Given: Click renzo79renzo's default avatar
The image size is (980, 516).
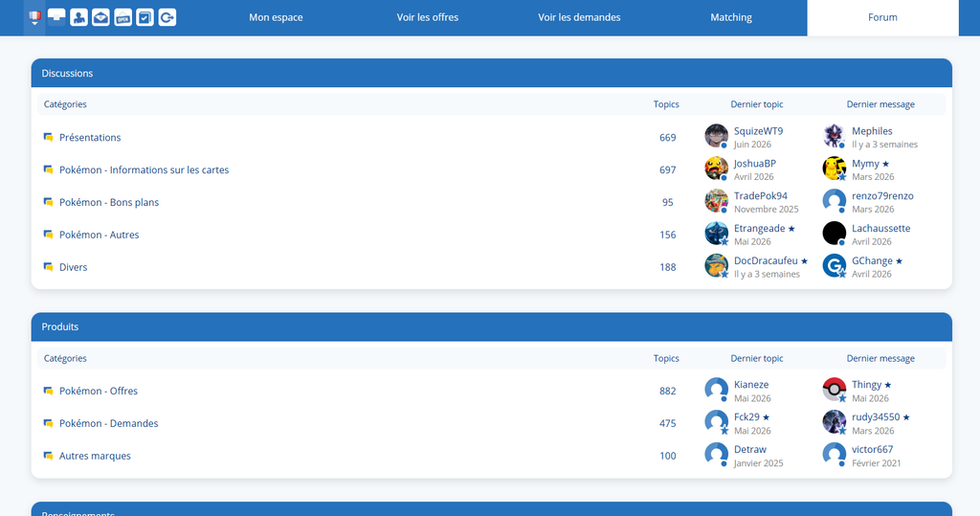Looking at the screenshot, I should click(x=834, y=201).
